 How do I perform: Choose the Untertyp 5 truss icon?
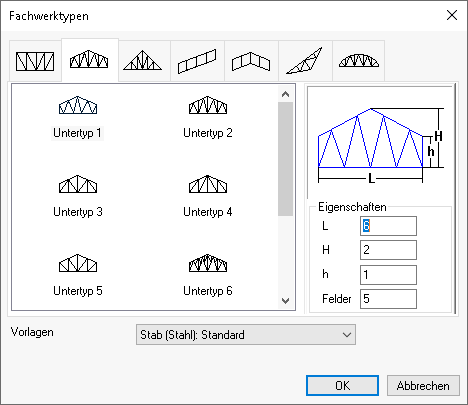pyautogui.click(x=78, y=263)
